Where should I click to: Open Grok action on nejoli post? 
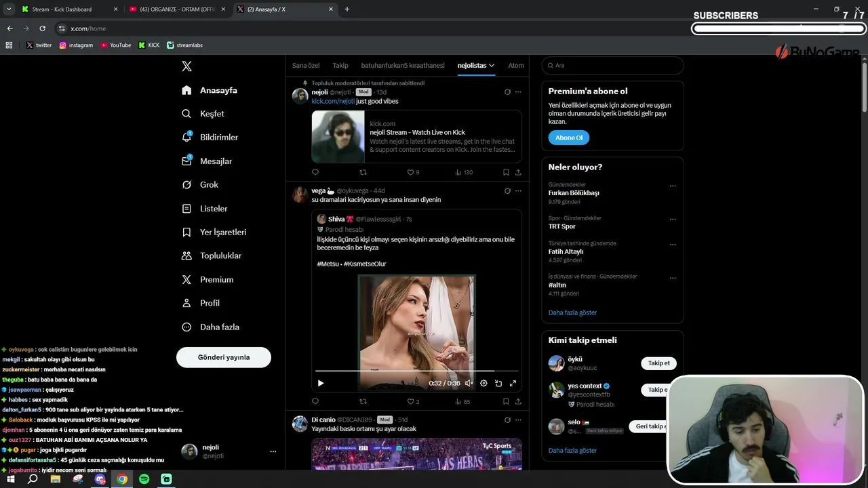507,92
